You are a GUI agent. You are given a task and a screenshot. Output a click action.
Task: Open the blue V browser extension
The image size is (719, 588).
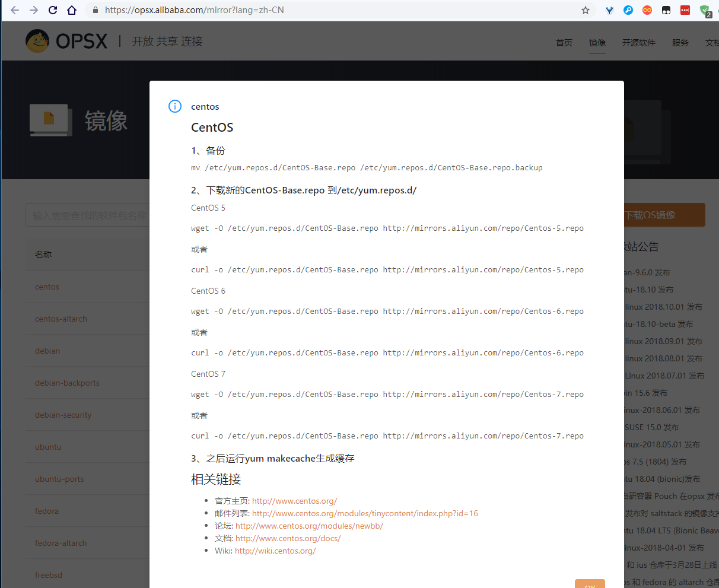[x=609, y=10]
